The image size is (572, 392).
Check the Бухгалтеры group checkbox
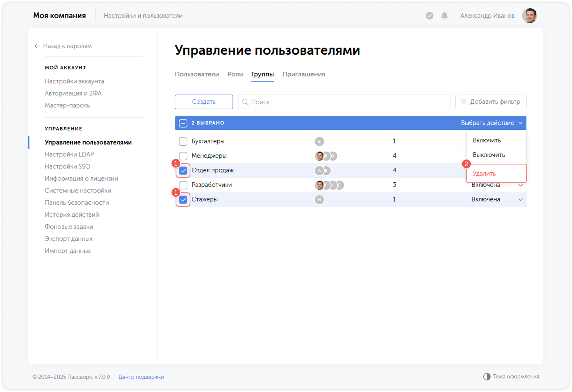pos(183,141)
